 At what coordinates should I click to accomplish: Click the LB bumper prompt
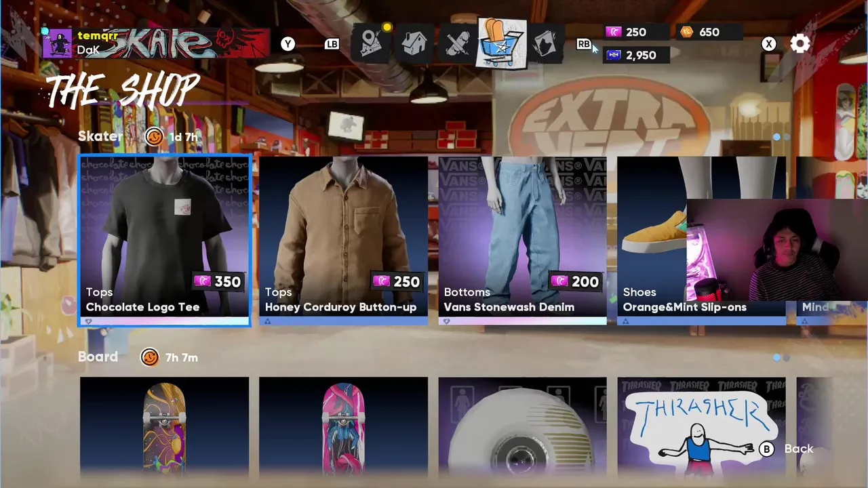point(332,44)
